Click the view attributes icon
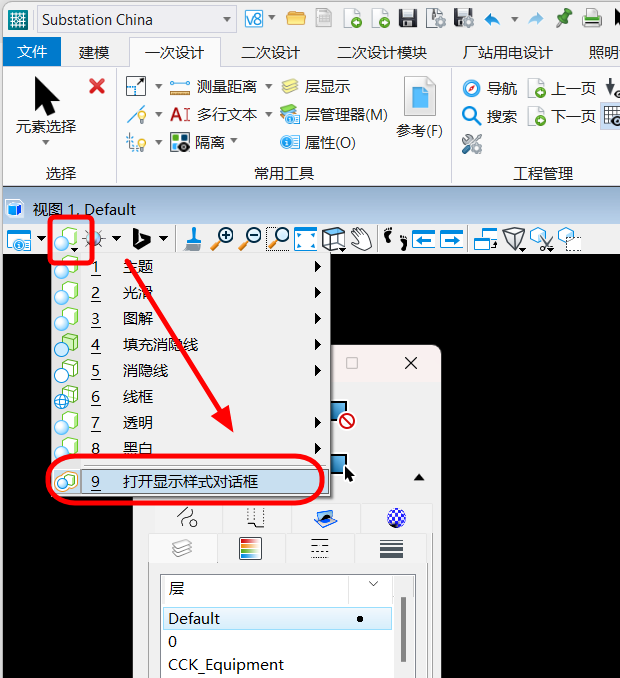The image size is (620, 678). [20, 240]
